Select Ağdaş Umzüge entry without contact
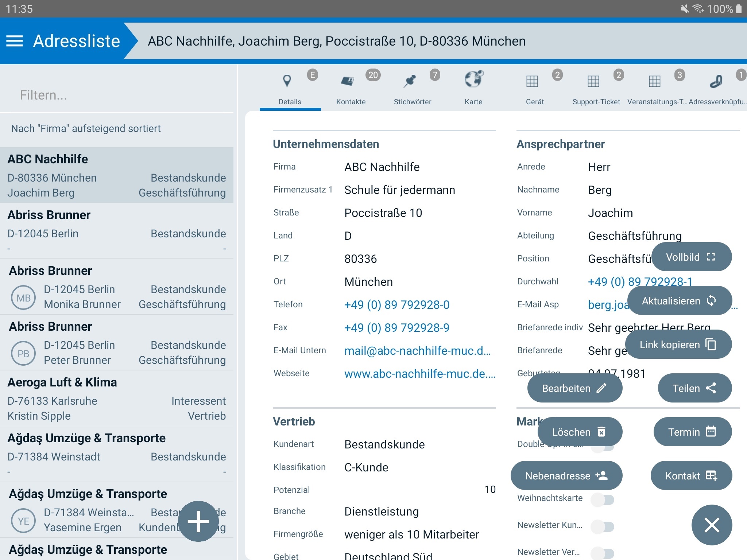The height and width of the screenshot is (560, 747). pos(117,454)
